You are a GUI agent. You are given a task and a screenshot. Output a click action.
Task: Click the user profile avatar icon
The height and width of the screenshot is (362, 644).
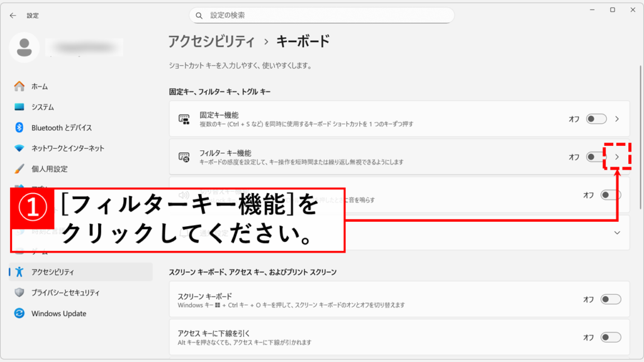coord(25,48)
